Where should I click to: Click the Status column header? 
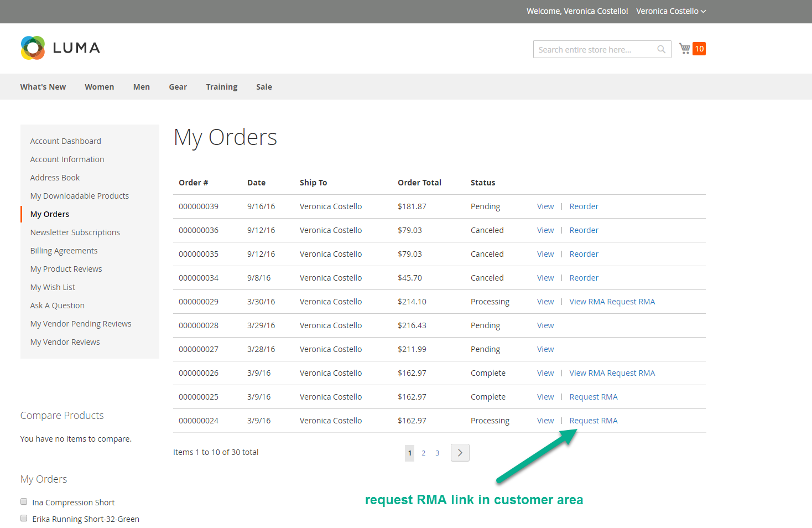(483, 183)
